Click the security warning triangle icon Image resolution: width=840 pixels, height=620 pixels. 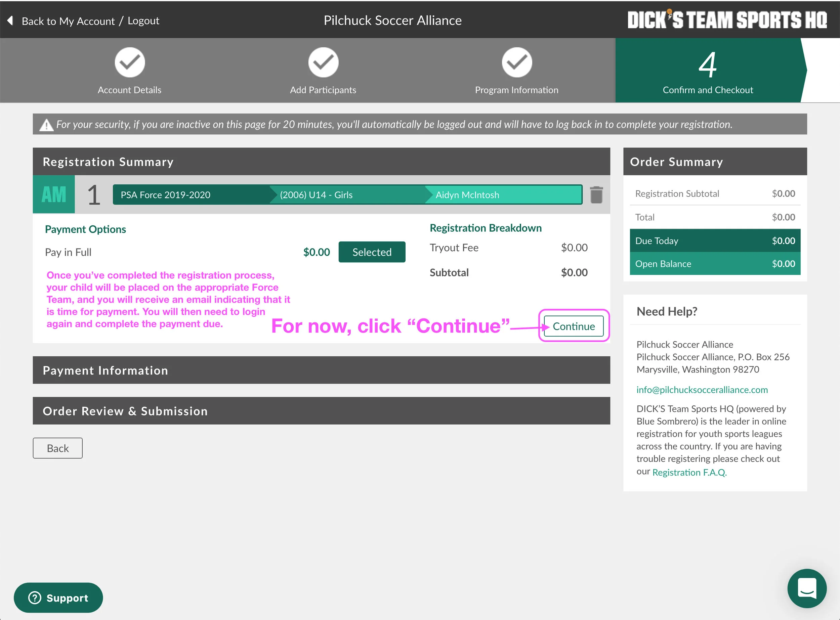tap(47, 125)
